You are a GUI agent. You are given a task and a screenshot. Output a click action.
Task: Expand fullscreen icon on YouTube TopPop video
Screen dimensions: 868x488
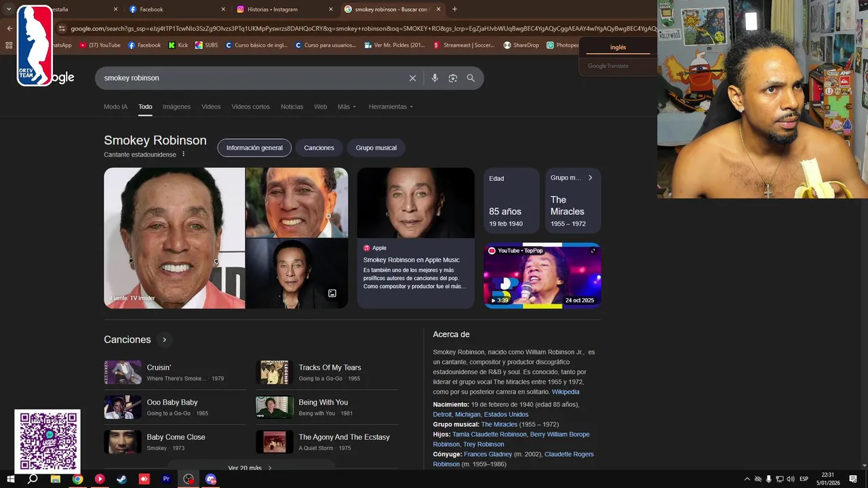[593, 251]
